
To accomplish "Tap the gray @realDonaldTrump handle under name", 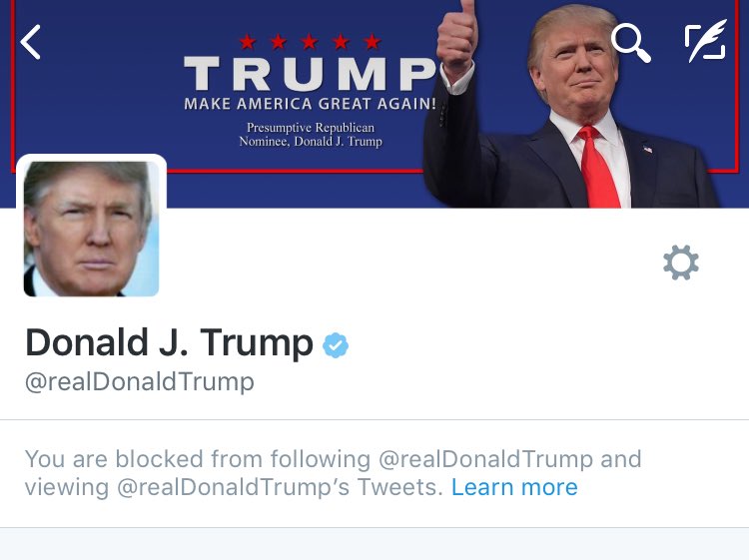I will [x=140, y=382].
